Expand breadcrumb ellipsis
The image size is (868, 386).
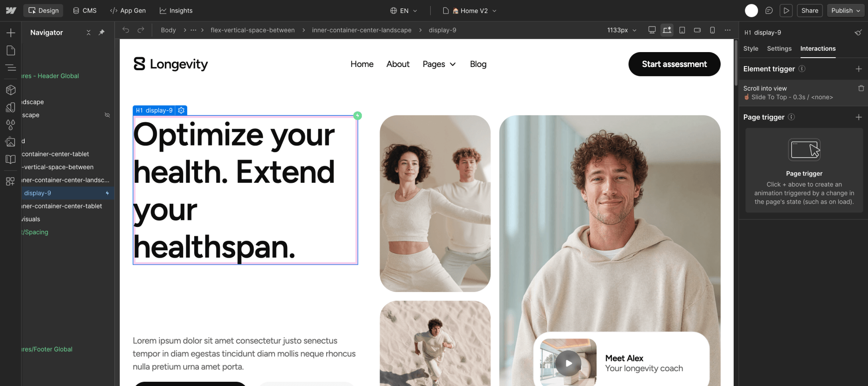(x=193, y=30)
